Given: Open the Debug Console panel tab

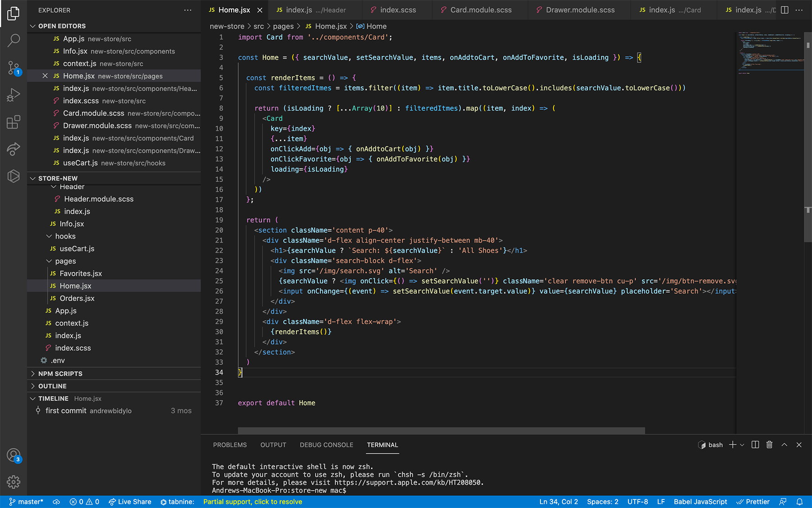Looking at the screenshot, I should click(x=327, y=445).
